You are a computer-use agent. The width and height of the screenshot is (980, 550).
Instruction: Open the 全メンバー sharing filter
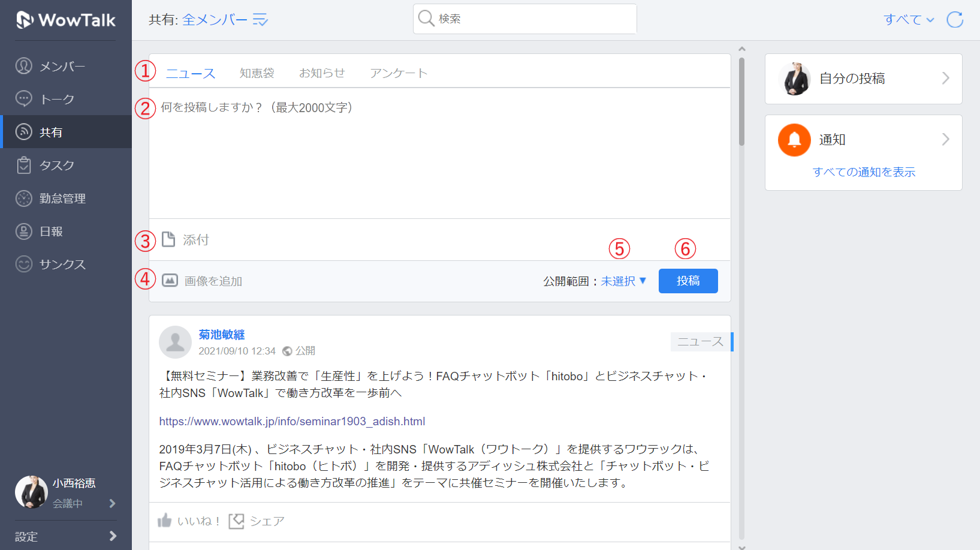click(x=215, y=20)
